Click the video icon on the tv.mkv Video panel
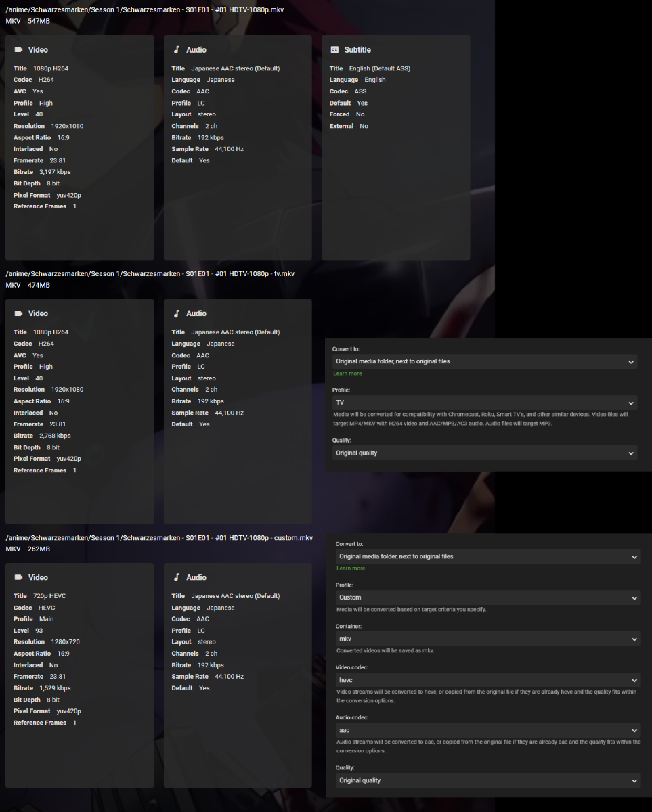 point(18,313)
